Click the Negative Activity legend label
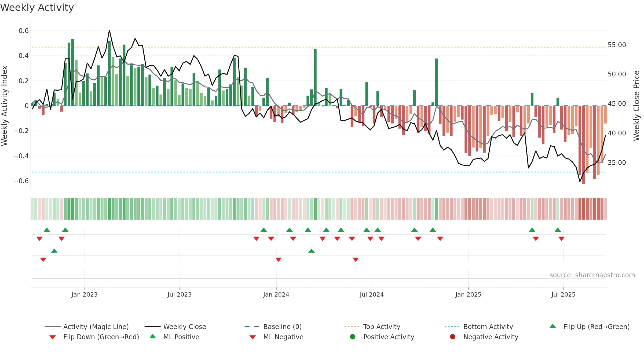 (x=491, y=337)
